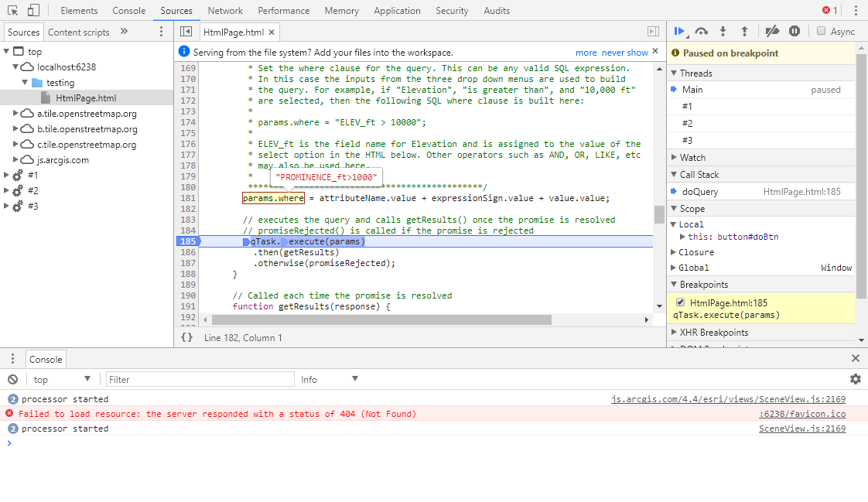This screenshot has width=868, height=502.
Task: Toggle the breakpoint on line number 185
Action: click(x=188, y=241)
